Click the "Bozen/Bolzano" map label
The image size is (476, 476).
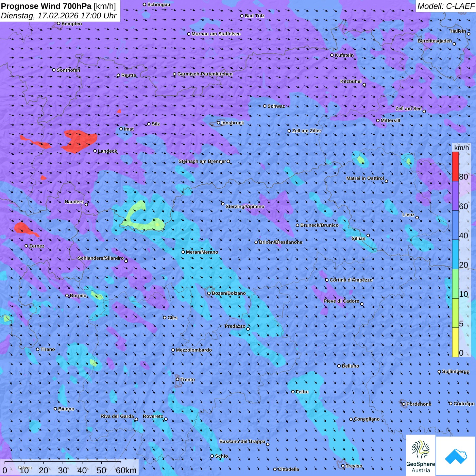(x=229, y=293)
